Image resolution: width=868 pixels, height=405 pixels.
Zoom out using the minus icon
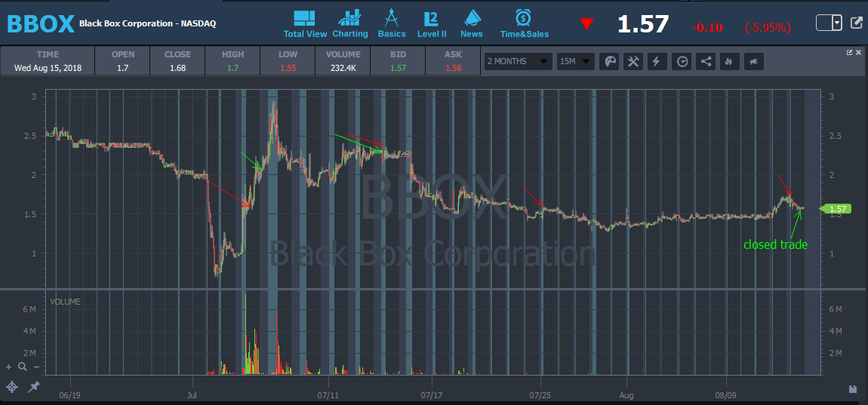pyautogui.click(x=36, y=367)
